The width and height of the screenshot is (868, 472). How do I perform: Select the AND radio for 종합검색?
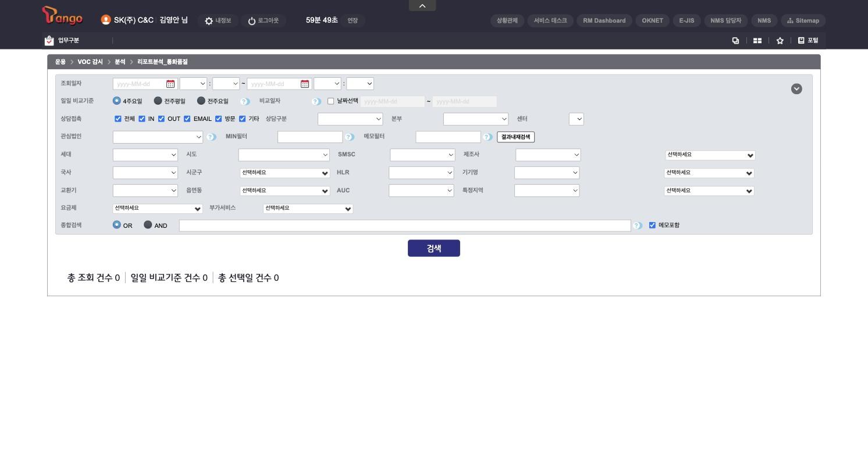pos(148,225)
